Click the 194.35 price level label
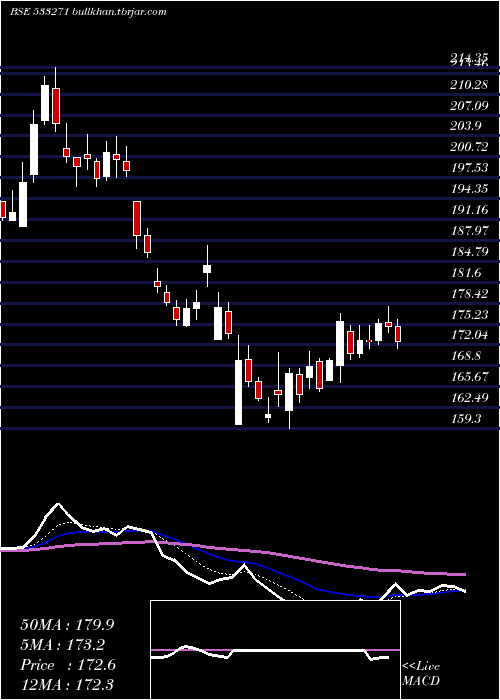Image resolution: width=500 pixels, height=700 pixels. coord(469,188)
